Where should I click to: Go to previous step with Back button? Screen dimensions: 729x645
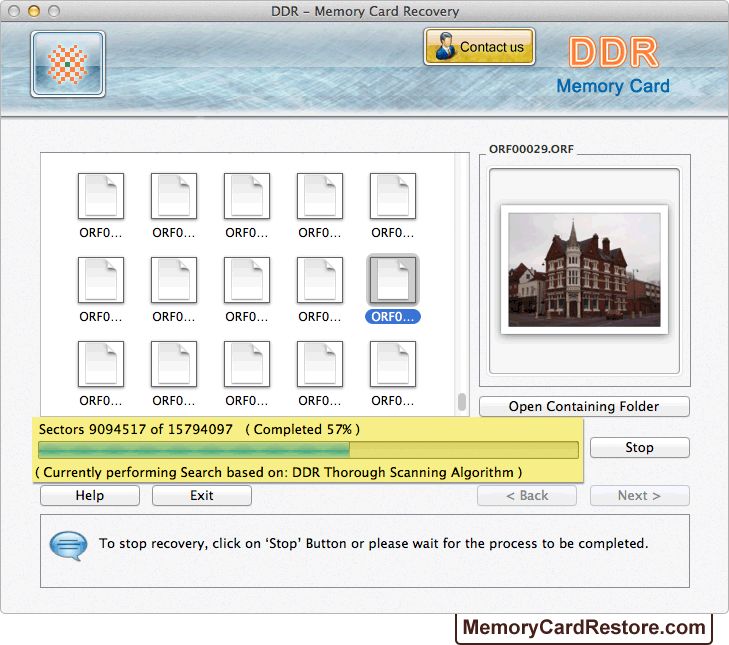pyautogui.click(x=527, y=496)
